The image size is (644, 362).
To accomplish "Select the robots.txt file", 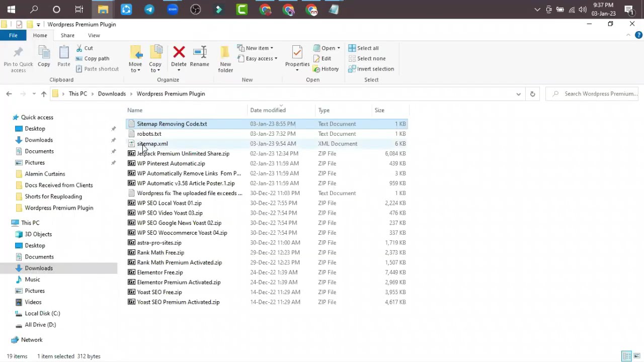I will click(149, 134).
